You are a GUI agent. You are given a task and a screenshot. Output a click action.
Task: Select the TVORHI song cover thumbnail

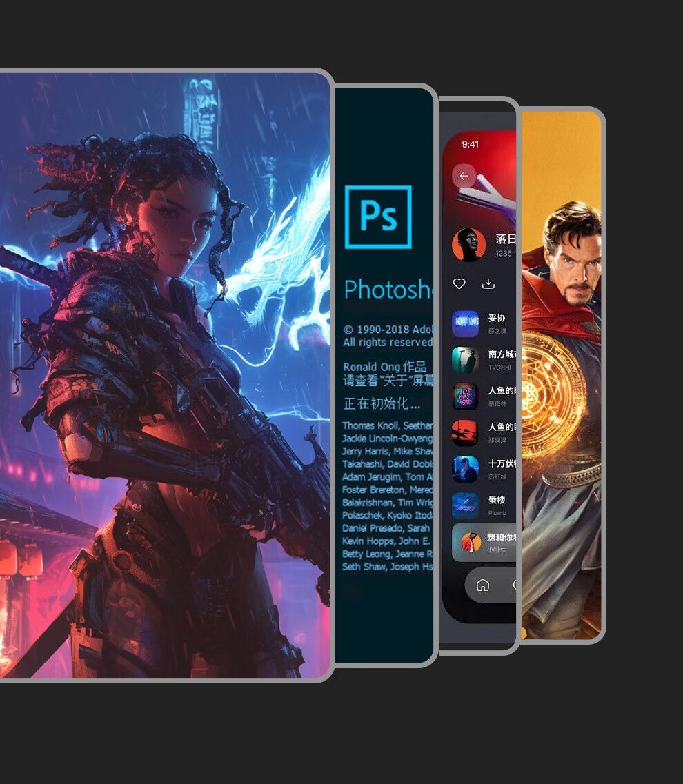[x=466, y=360]
